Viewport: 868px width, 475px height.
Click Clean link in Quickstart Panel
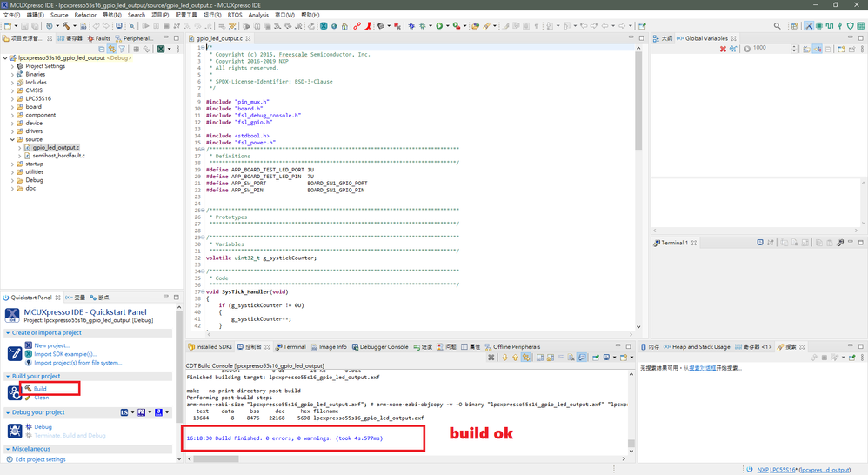pos(42,398)
